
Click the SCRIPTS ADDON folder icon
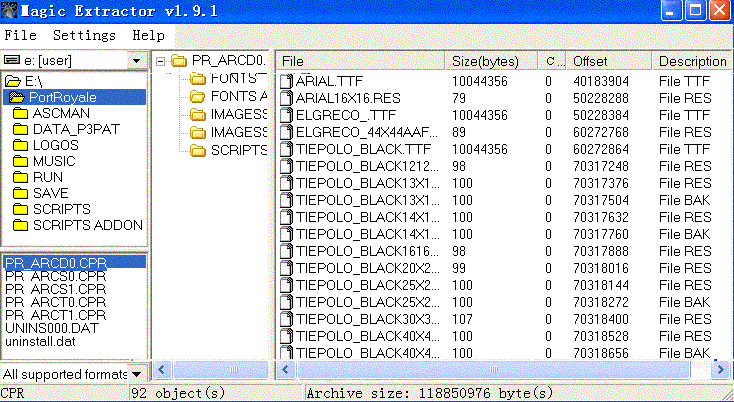click(21, 225)
